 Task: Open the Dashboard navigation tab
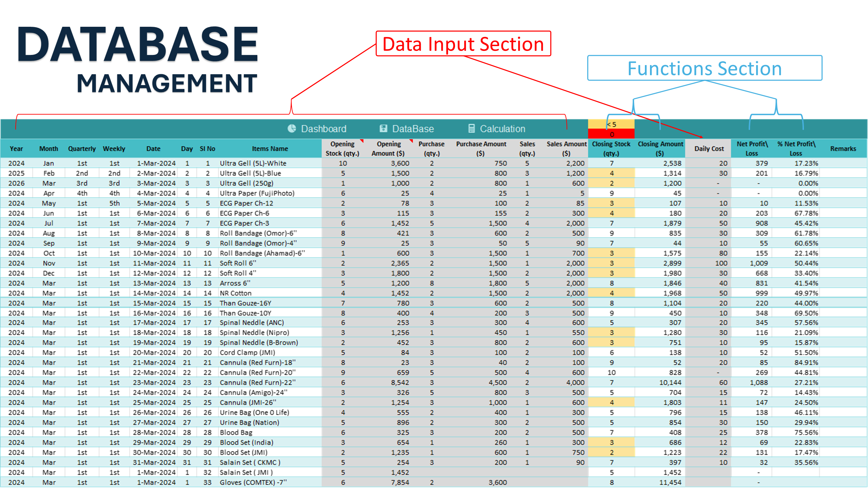tap(317, 129)
